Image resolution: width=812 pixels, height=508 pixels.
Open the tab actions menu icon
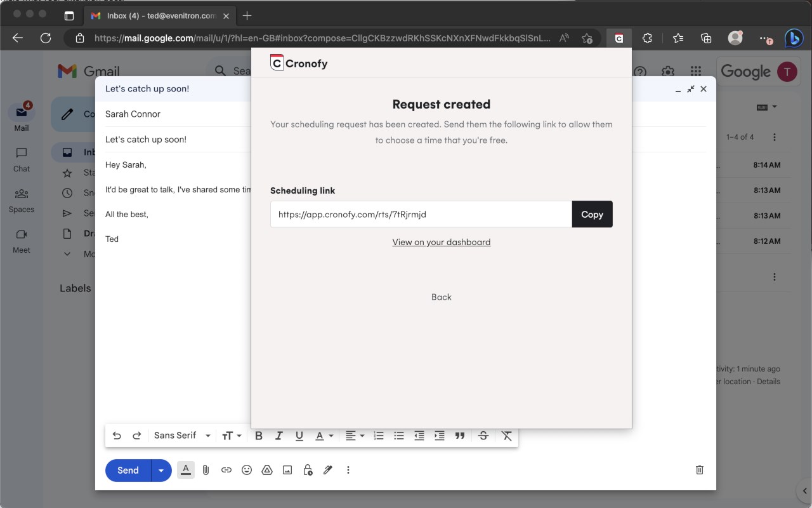pyautogui.click(x=69, y=15)
